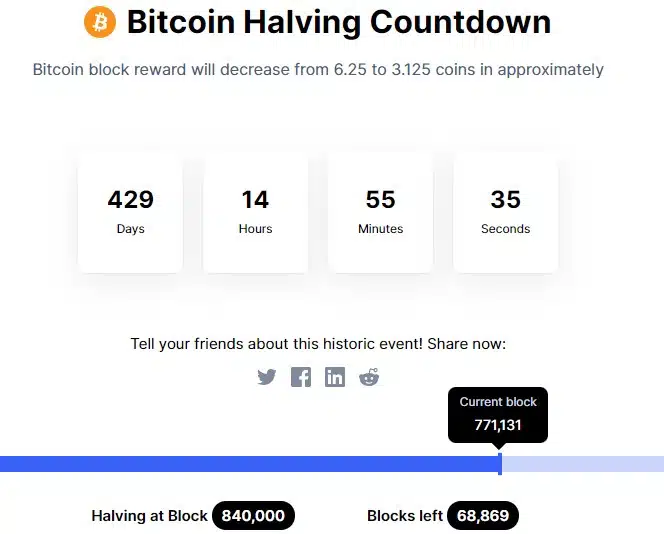The image size is (664, 534).
Task: Click the 429 Days countdown card
Action: (130, 212)
